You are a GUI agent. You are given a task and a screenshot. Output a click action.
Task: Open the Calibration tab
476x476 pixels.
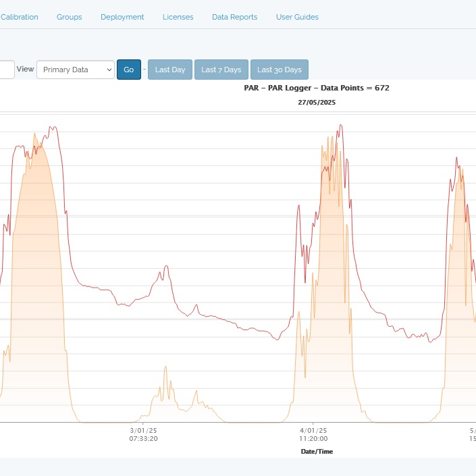click(x=19, y=17)
